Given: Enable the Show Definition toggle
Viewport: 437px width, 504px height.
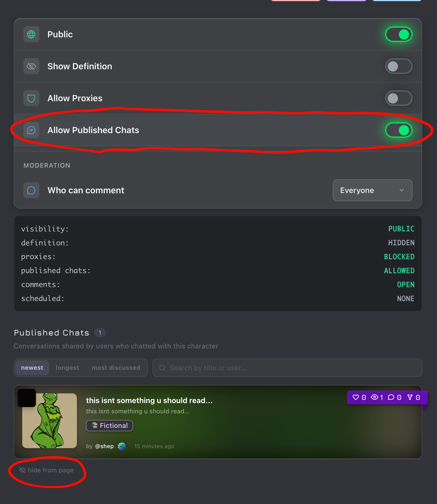Looking at the screenshot, I should click(x=399, y=66).
